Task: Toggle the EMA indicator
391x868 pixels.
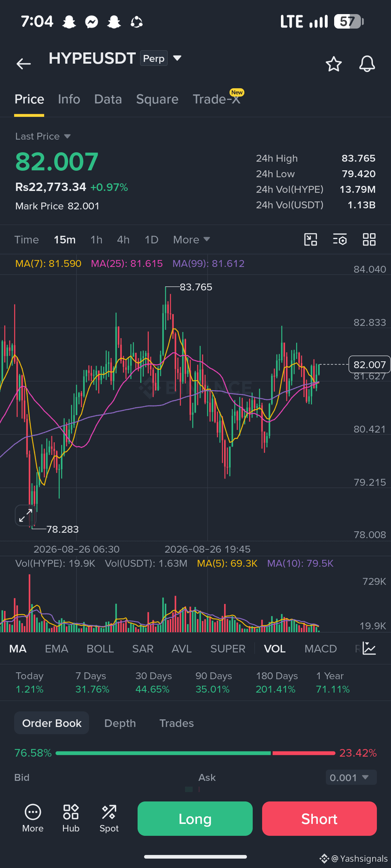Action: 56,648
